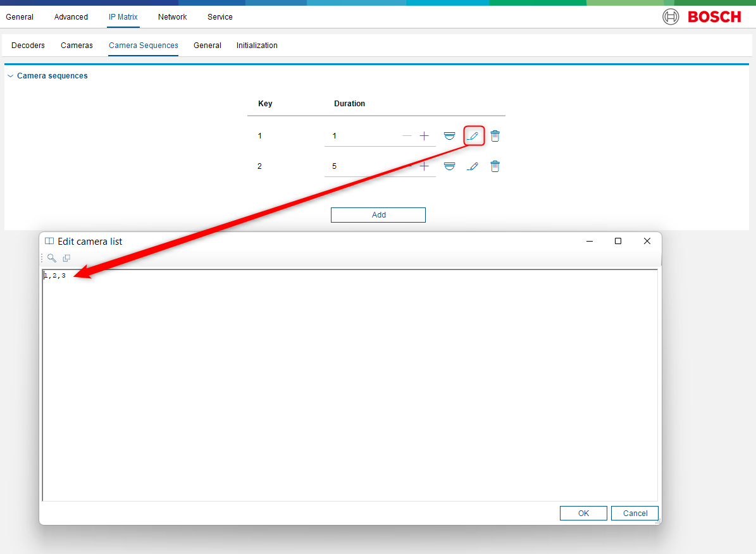Increase duration of sequence 1 with plus

pyautogui.click(x=424, y=136)
